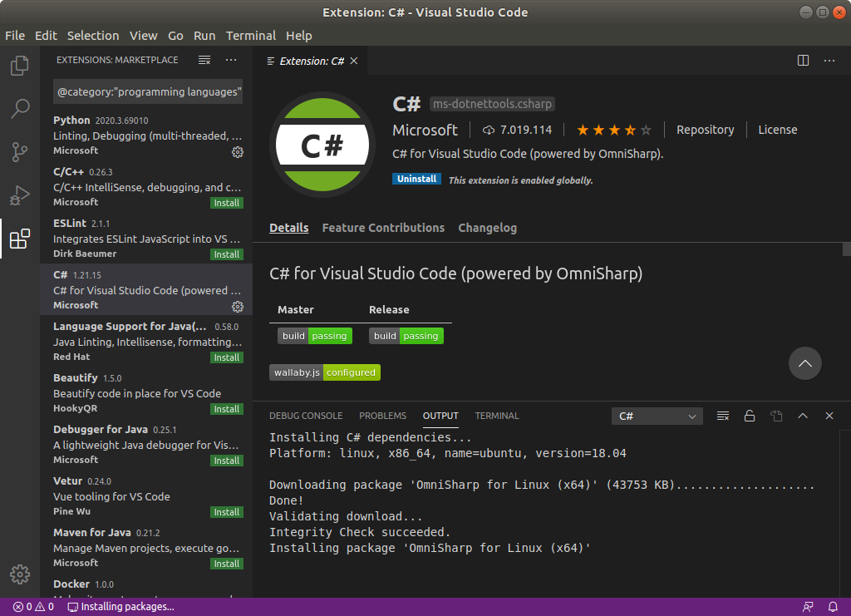This screenshot has height=616, width=851.
Task: Switch to the Changelog tab
Action: tap(487, 228)
